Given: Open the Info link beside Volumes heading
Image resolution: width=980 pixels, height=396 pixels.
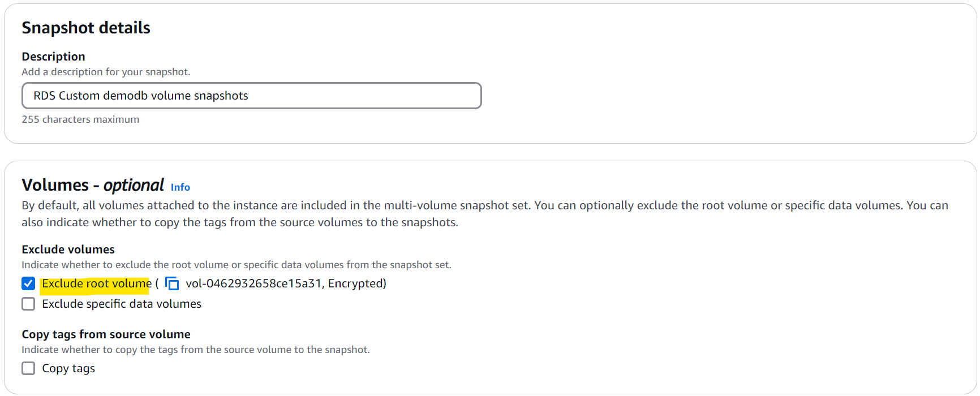Looking at the screenshot, I should (180, 187).
